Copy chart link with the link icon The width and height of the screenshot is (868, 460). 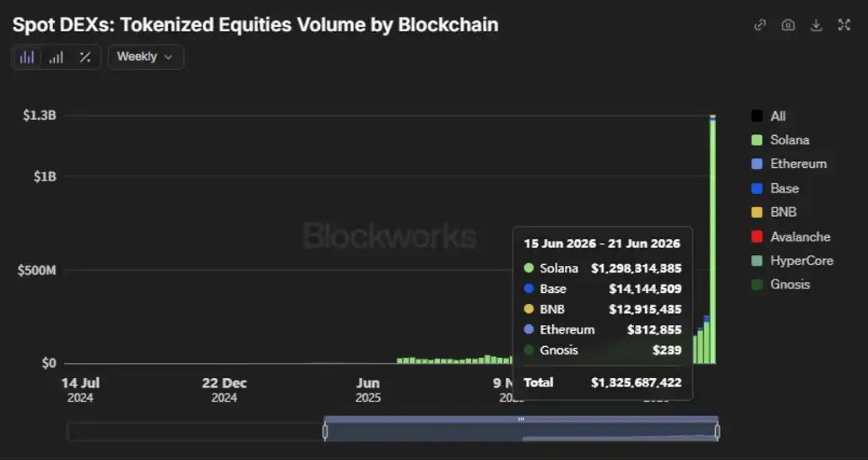(x=760, y=25)
